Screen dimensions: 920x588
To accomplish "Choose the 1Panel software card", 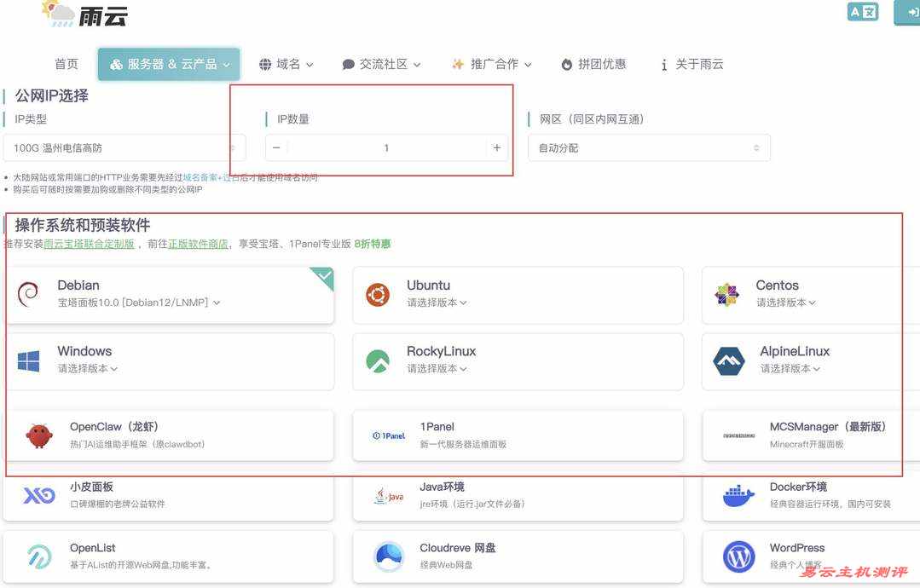I will [x=518, y=435].
